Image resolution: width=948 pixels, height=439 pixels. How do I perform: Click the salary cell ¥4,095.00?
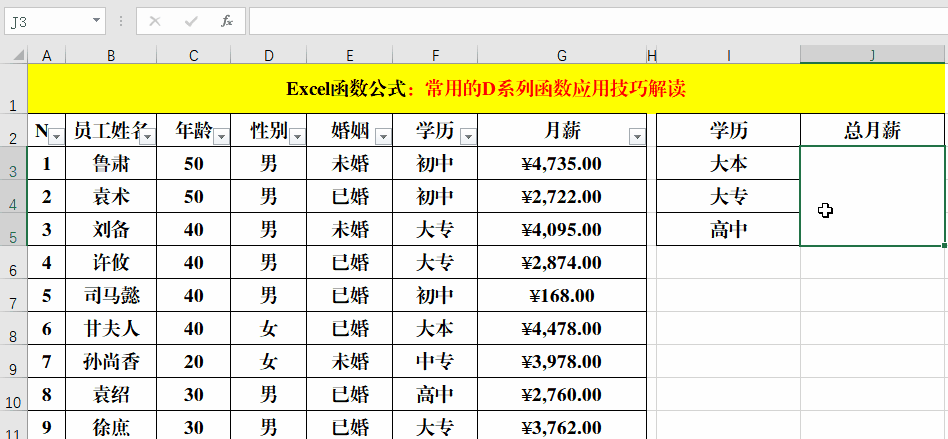(562, 229)
